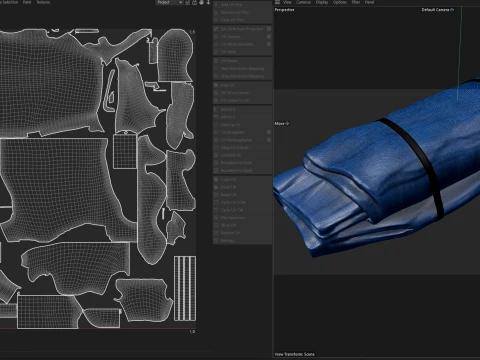This screenshot has width=480, height=360.
Task: Click the lock icon beside Project dropdown
Action: point(194,2)
